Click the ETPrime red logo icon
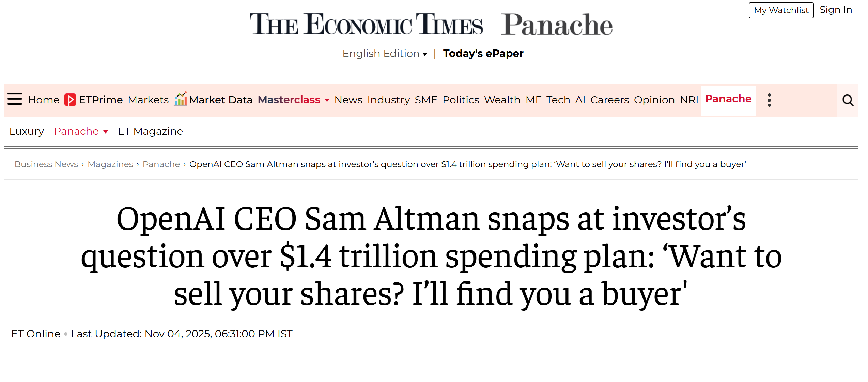 click(x=70, y=100)
